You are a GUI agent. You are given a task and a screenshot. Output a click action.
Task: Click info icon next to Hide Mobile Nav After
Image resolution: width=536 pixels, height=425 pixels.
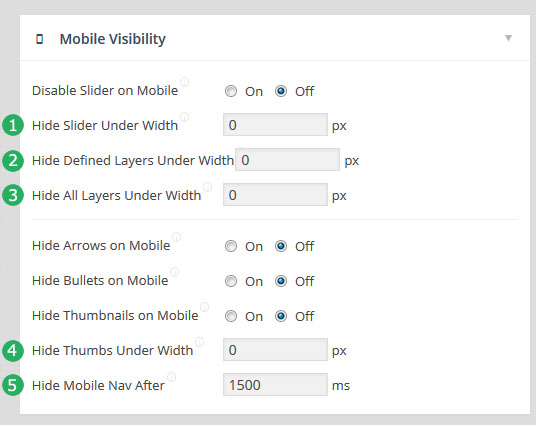tap(172, 377)
